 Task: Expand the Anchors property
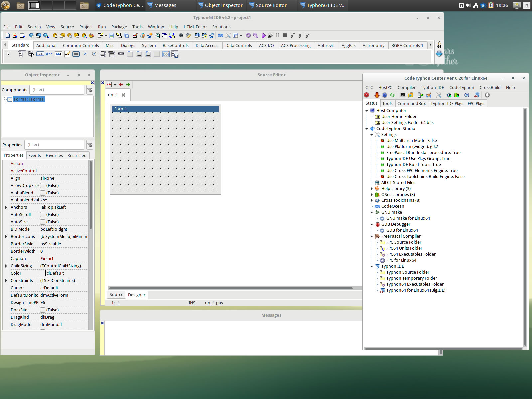click(x=6, y=207)
